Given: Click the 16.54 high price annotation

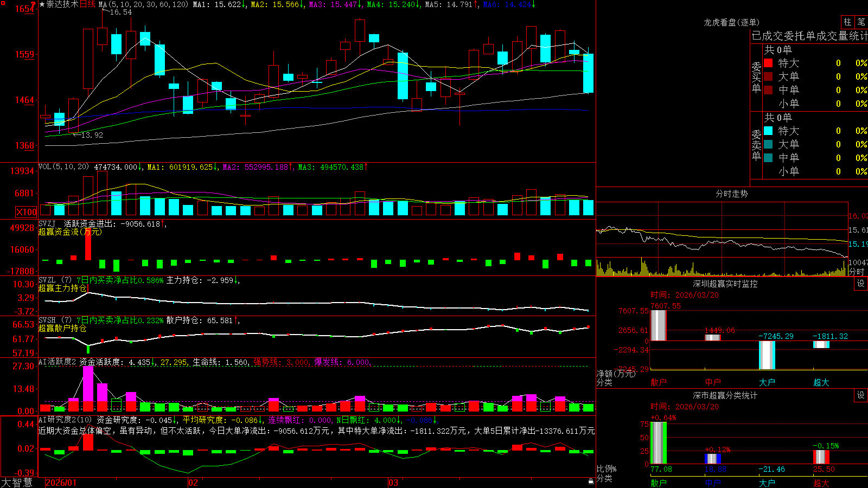Looking at the screenshot, I should [x=120, y=12].
